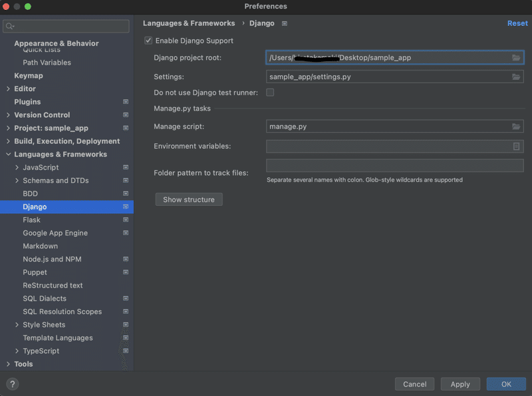Browse for Settings file using folder icon
The width and height of the screenshot is (532, 396).
click(x=516, y=77)
